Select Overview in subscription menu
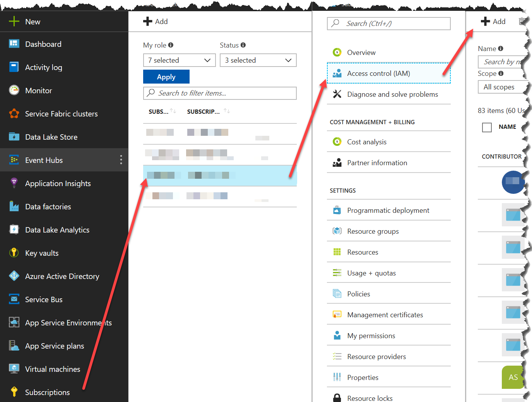The height and width of the screenshot is (402, 532). coord(388,52)
